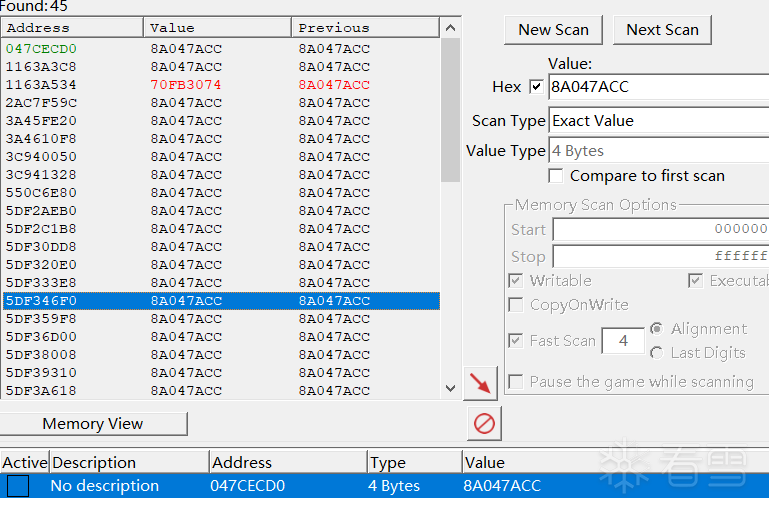The width and height of the screenshot is (769, 518).
Task: Select result row 047CECD0
Action: [x=221, y=49]
